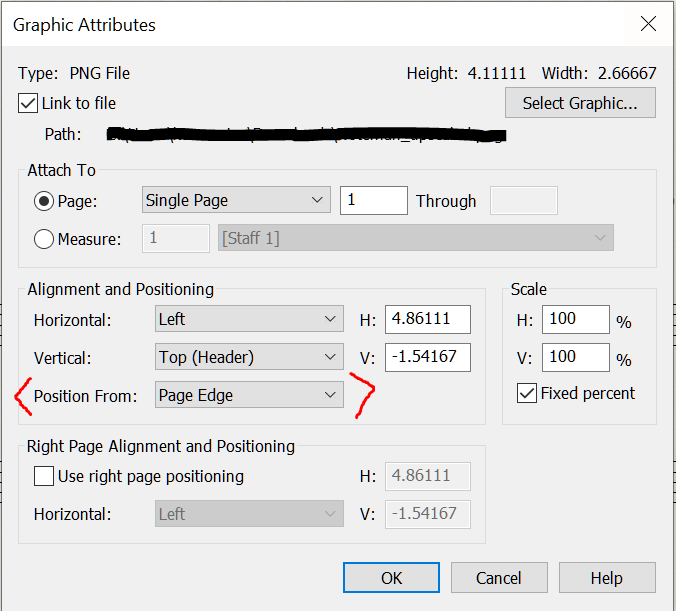Screen dimensions: 676x611
Task: Click the Scale H percent field
Action: 575,320
